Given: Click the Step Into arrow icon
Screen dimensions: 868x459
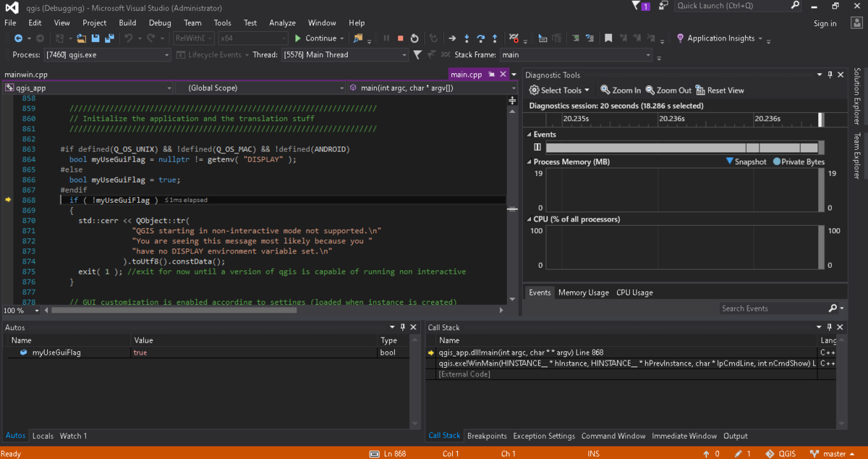Looking at the screenshot, I should [x=467, y=38].
